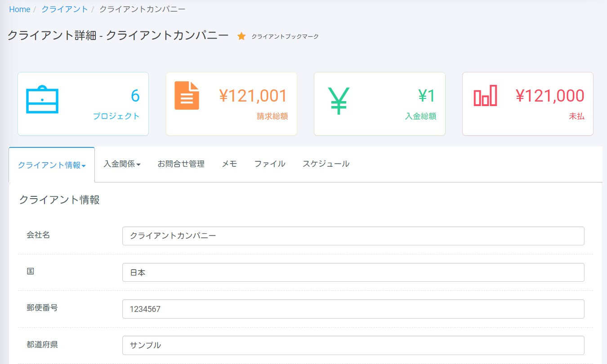Viewport: 607px width, 364px height.
Task: Click the プロジェクト card label
Action: (116, 116)
